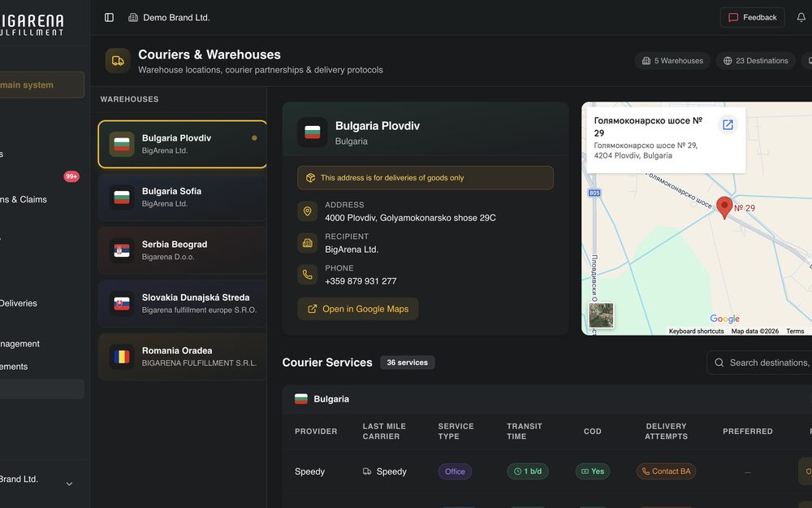812x508 pixels.
Task: Click the Speedy provider cell
Action: (x=309, y=471)
